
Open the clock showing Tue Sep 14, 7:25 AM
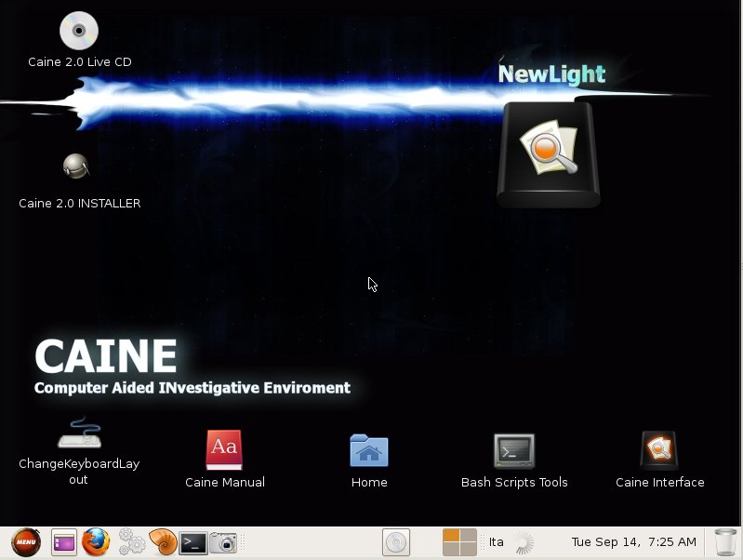pos(634,542)
